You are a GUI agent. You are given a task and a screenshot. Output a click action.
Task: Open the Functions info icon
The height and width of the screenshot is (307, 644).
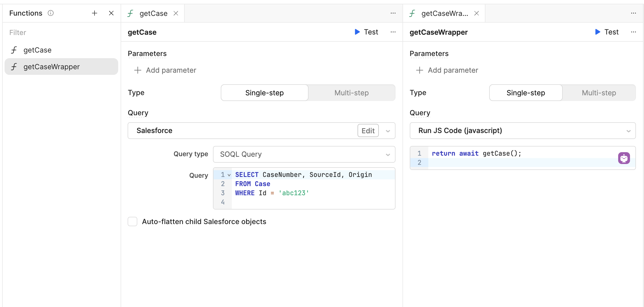[x=51, y=13]
